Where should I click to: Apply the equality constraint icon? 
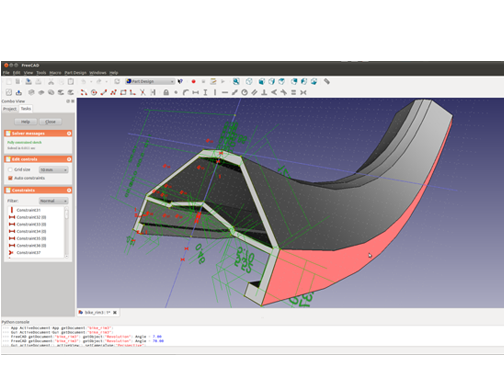pos(293,93)
